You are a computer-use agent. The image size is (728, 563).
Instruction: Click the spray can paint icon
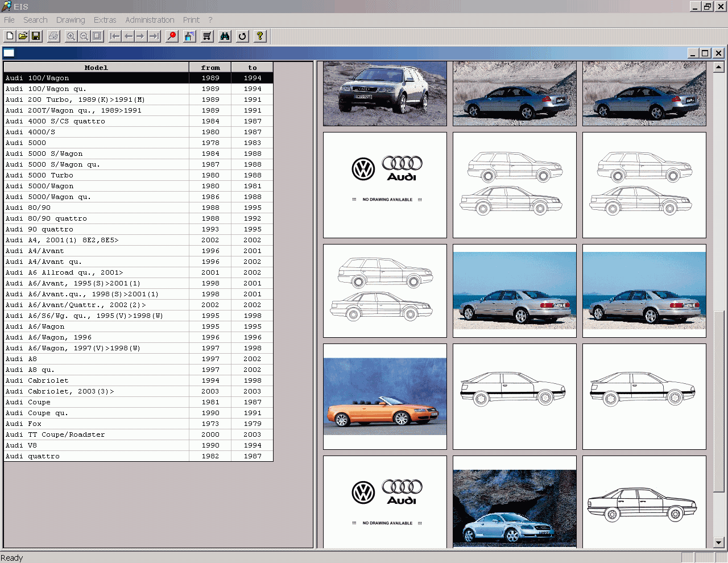tap(189, 36)
